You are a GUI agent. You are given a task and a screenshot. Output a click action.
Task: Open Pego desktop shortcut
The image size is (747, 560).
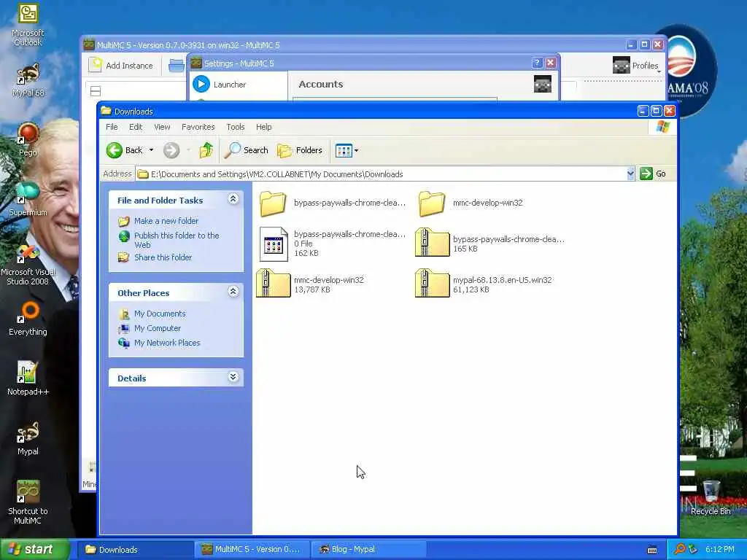pyautogui.click(x=28, y=139)
